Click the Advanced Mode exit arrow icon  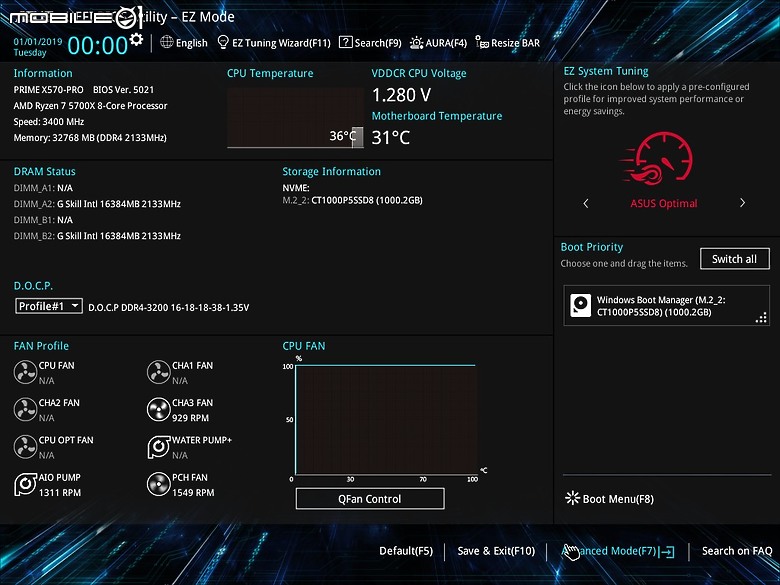[667, 551]
